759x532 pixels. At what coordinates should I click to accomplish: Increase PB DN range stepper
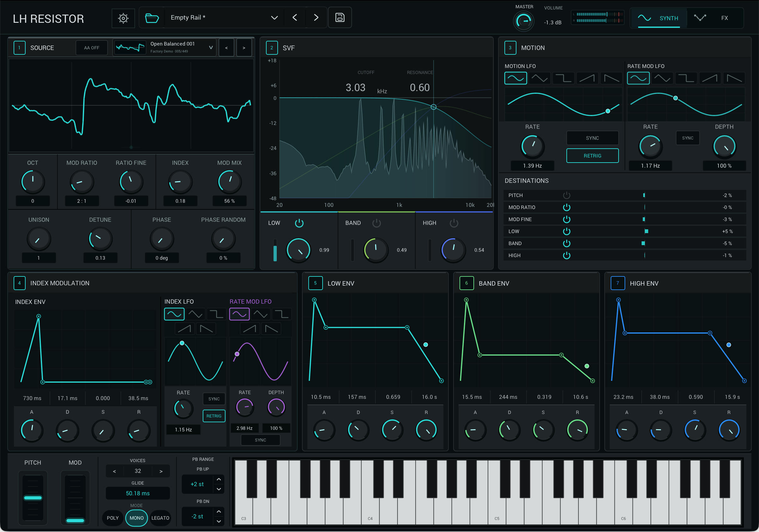coord(219,511)
